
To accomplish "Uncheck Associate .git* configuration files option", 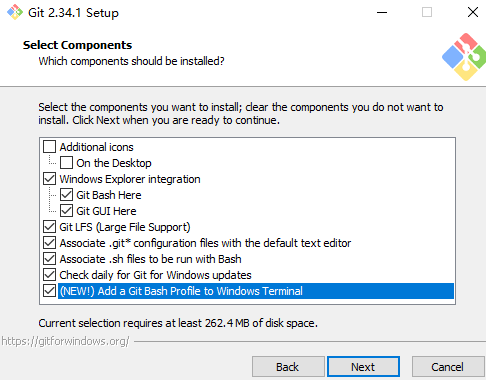I will point(49,243).
